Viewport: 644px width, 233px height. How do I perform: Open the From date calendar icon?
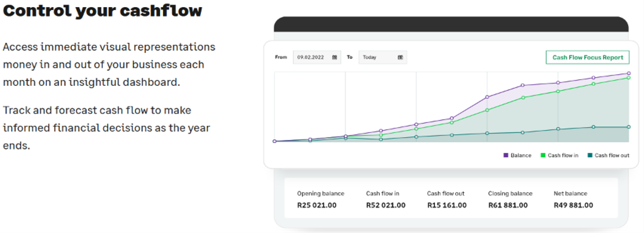click(335, 57)
